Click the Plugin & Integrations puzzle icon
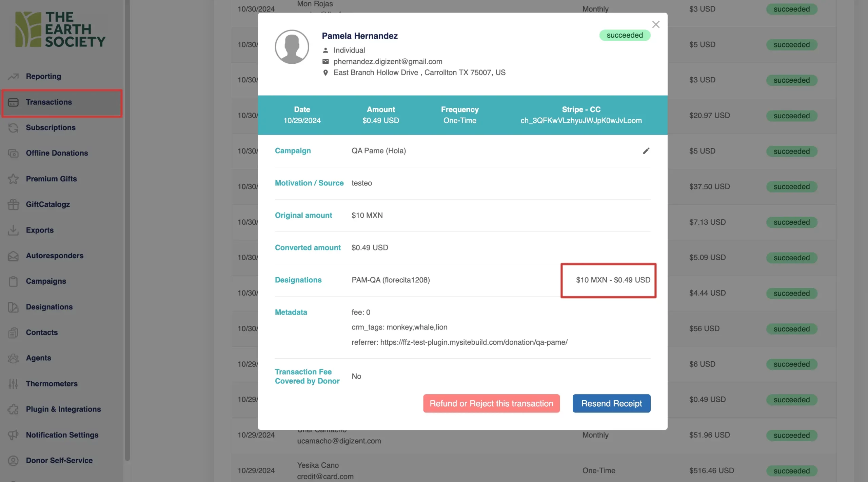The height and width of the screenshot is (482, 868). pos(13,409)
